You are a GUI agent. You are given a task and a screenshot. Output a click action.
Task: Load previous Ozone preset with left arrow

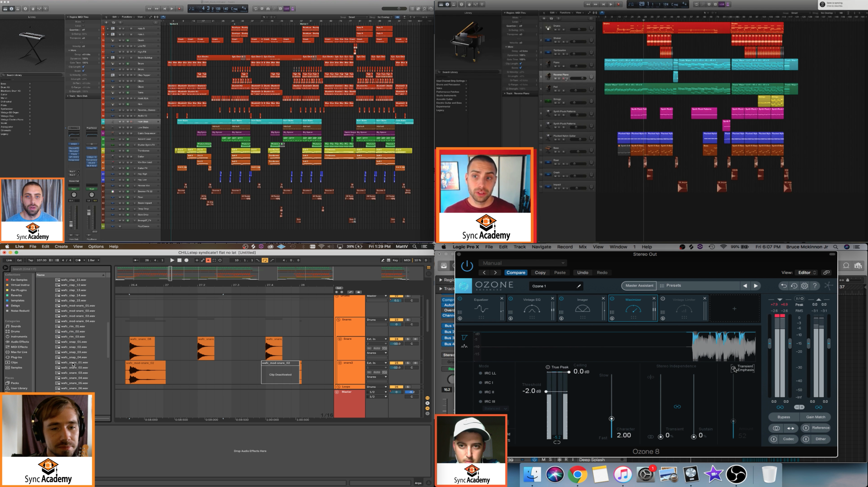pos(745,286)
